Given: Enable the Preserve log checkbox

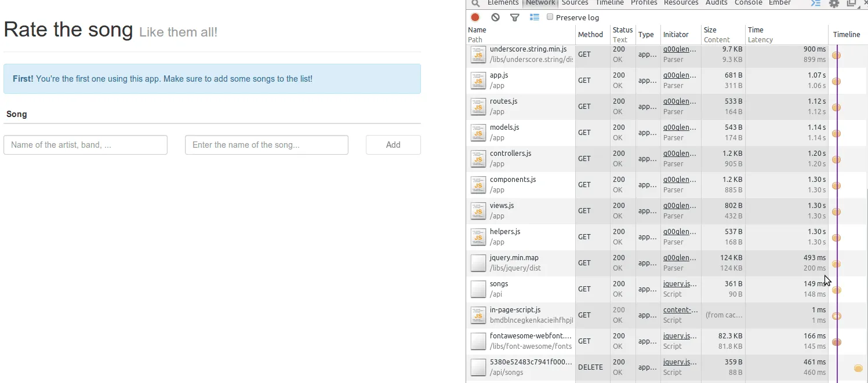Looking at the screenshot, I should pyautogui.click(x=550, y=17).
